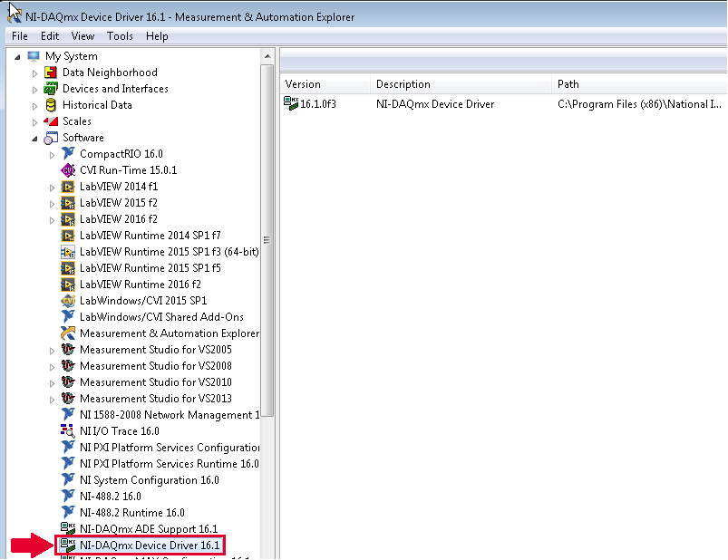This screenshot has width=728, height=560.
Task: Sort by the Version column header
Action: (325, 84)
